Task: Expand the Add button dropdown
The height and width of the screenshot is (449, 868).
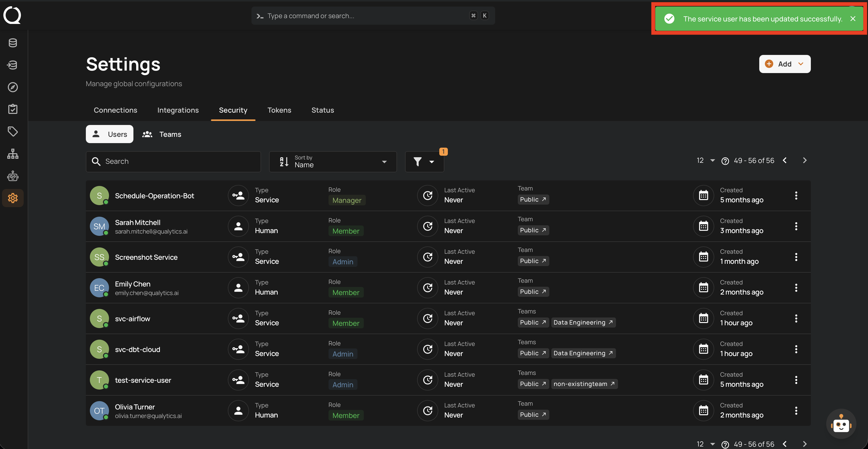Action: [x=785, y=64]
